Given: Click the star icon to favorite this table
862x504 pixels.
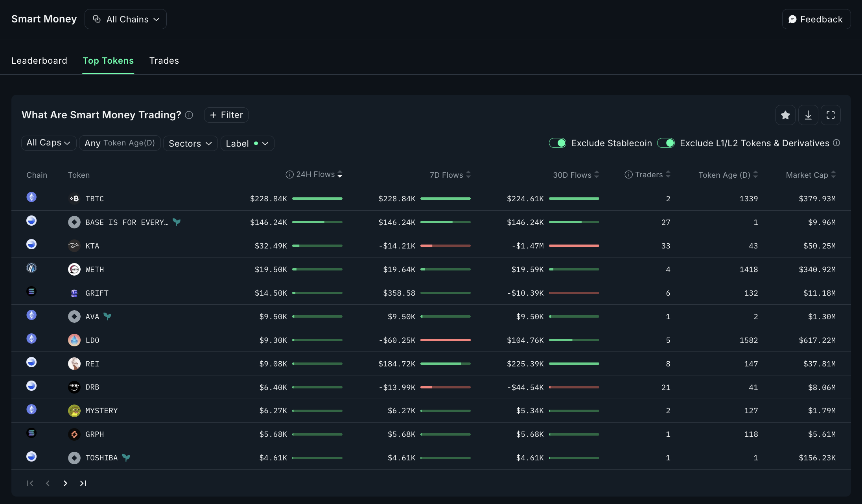Looking at the screenshot, I should [x=785, y=115].
